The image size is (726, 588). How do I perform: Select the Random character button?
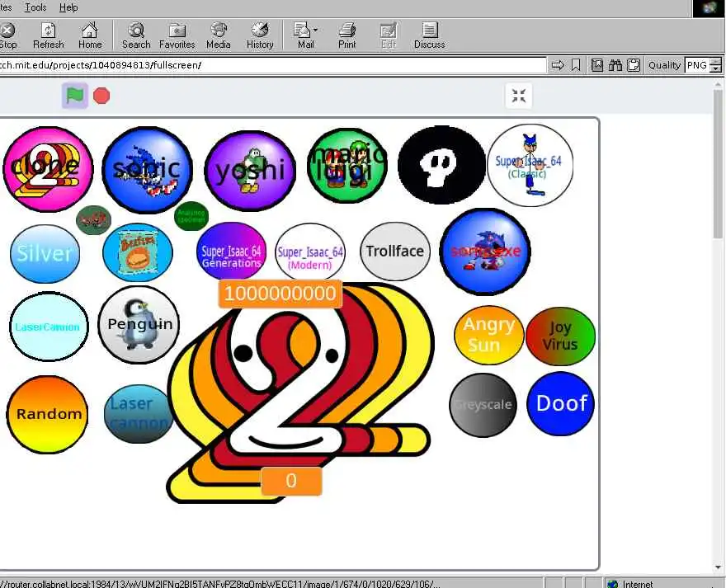point(47,414)
